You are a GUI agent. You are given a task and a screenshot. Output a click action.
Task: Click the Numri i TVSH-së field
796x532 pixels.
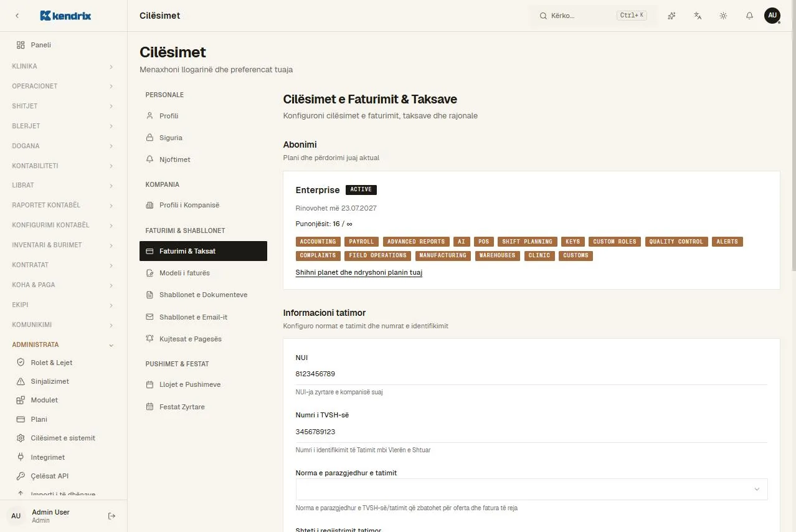tap(531, 432)
